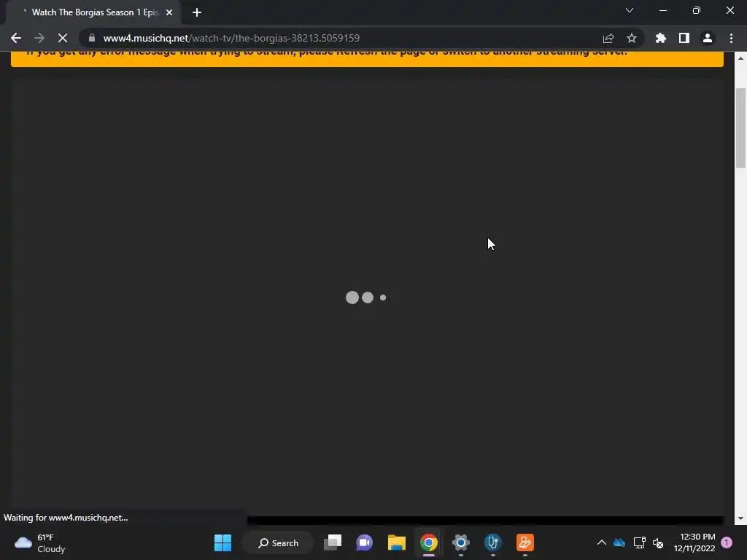
Task: Share this page icon
Action: (x=608, y=38)
